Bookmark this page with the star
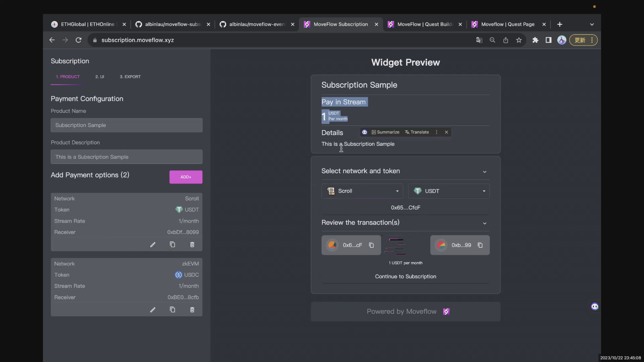644x362 pixels. 519,40
